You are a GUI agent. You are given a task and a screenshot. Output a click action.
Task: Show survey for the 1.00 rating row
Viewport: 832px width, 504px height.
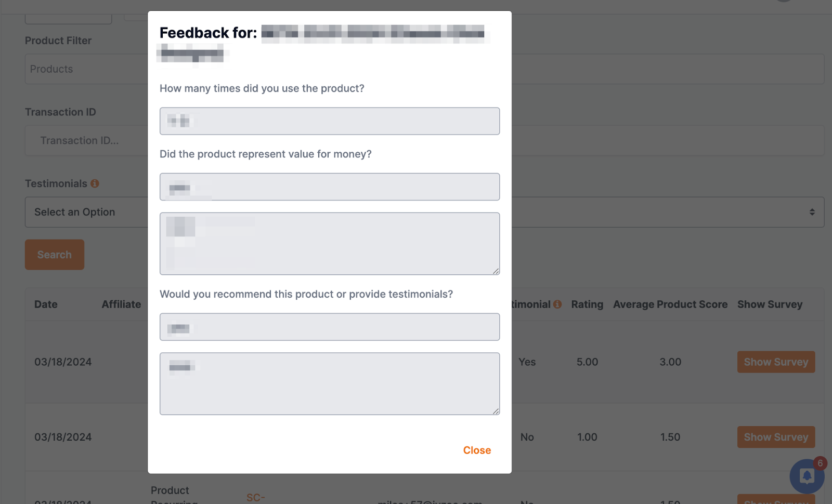pos(776,437)
